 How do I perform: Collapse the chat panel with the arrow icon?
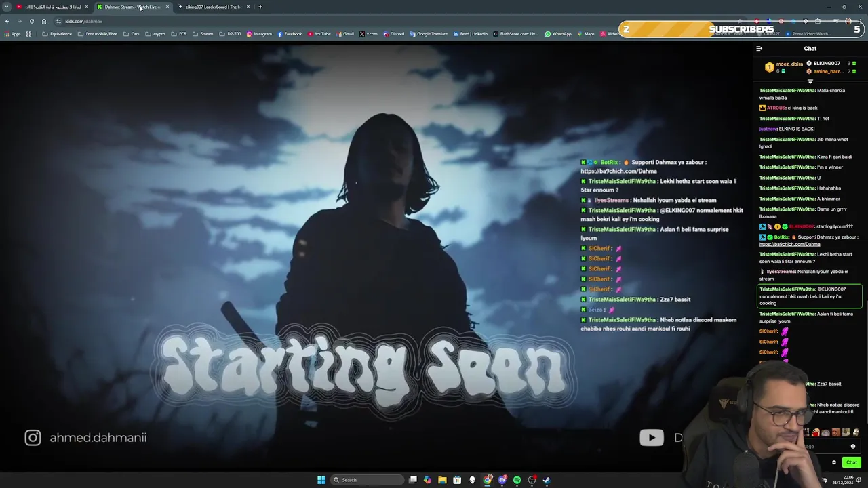click(x=759, y=49)
